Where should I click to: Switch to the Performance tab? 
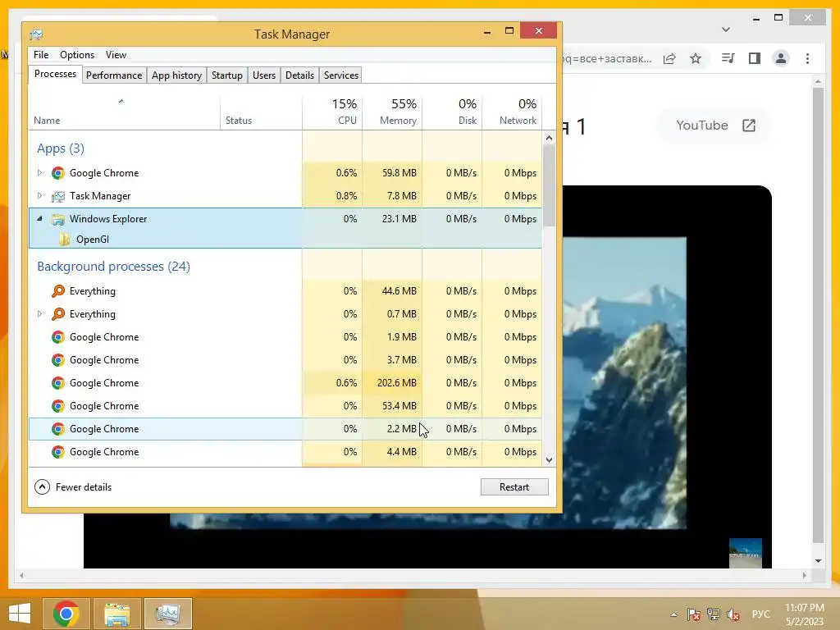pyautogui.click(x=114, y=75)
